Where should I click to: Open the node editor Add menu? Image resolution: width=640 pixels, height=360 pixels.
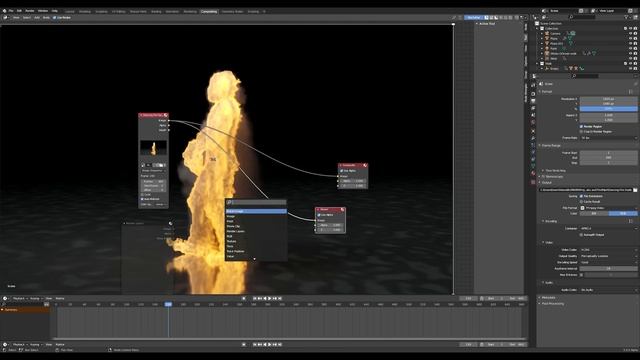(37, 18)
